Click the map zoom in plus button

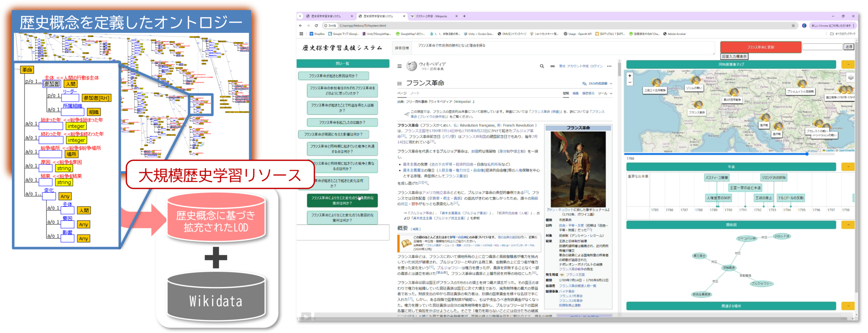(x=630, y=76)
